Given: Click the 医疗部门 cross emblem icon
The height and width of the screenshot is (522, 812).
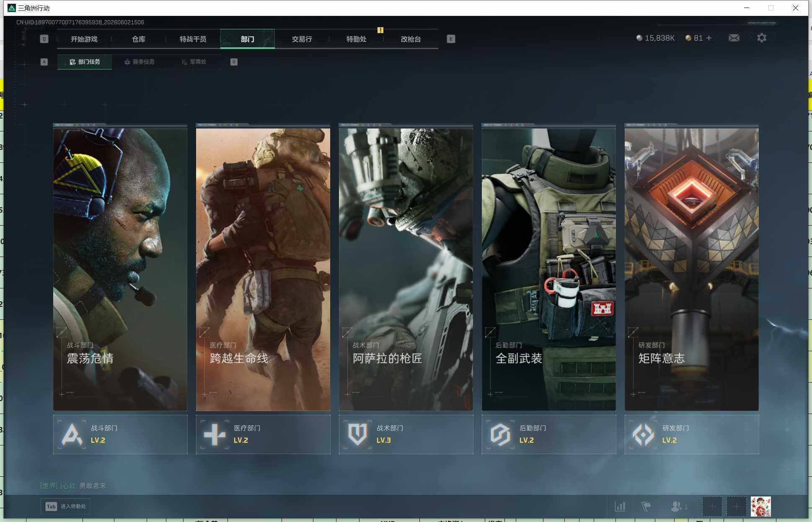Looking at the screenshot, I should [215, 435].
